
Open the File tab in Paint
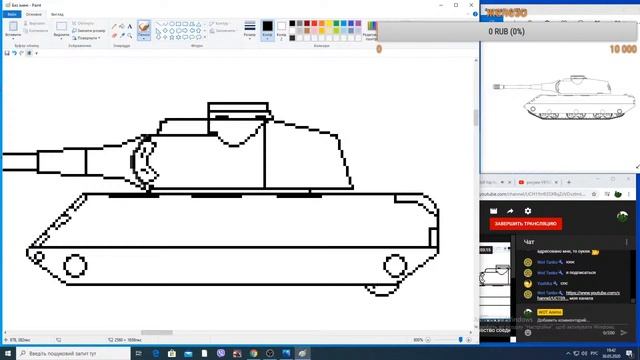pyautogui.click(x=11, y=14)
